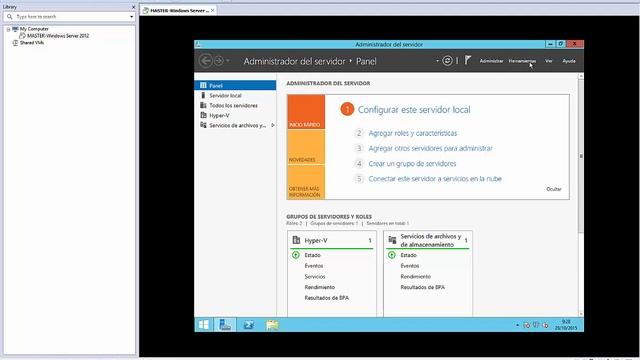Open the Ayuda menu

click(569, 61)
